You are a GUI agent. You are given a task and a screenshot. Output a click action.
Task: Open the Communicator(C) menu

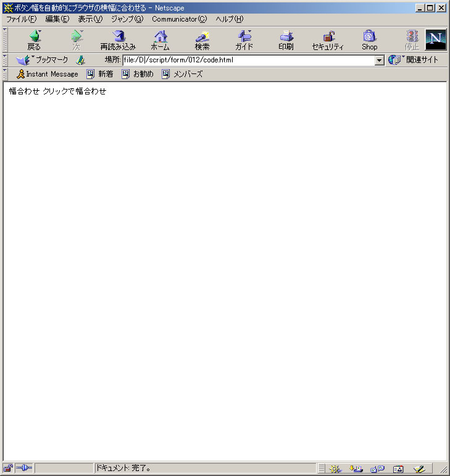(180, 19)
